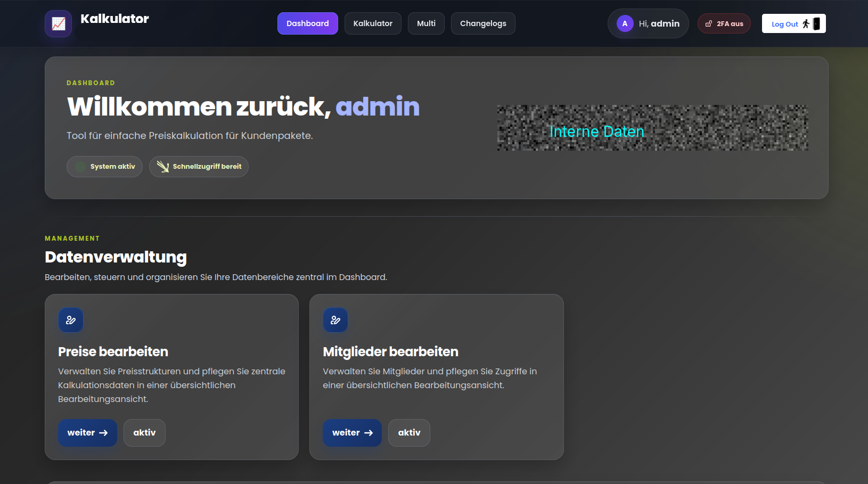Click the Log Out button

click(x=794, y=23)
